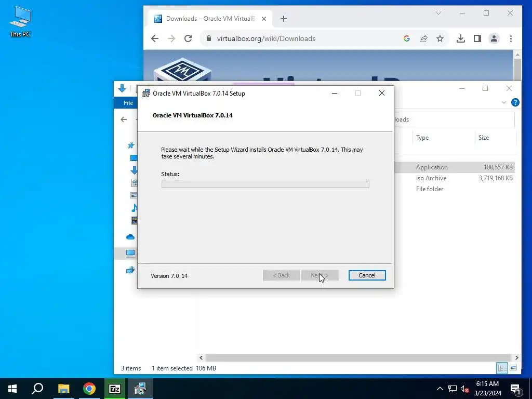Open the Windows Start menu
The width and height of the screenshot is (532, 399).
coord(12,389)
